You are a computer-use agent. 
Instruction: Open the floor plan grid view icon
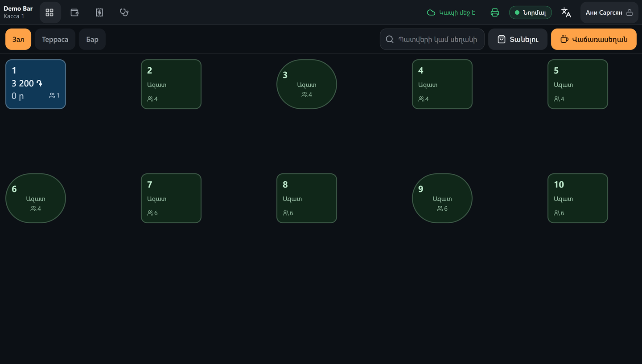pos(49,12)
